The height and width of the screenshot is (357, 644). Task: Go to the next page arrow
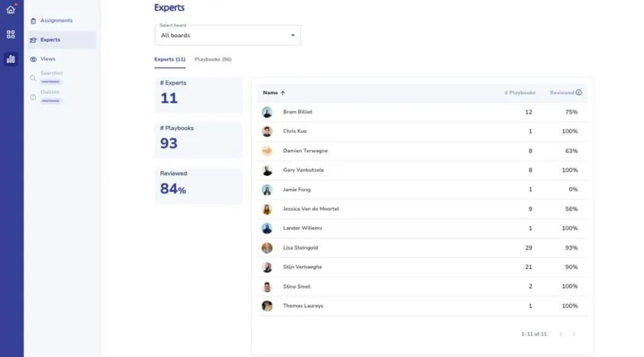click(x=574, y=334)
